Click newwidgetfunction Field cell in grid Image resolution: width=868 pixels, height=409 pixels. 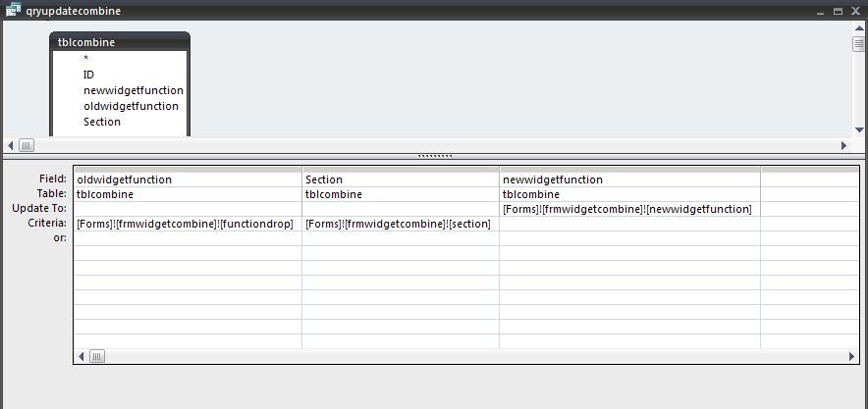coord(630,179)
